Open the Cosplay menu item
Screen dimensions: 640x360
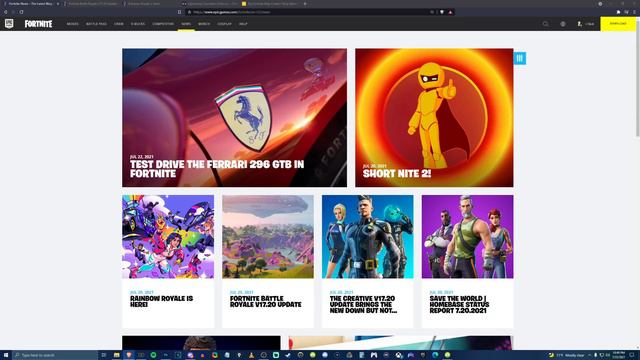coord(224,24)
